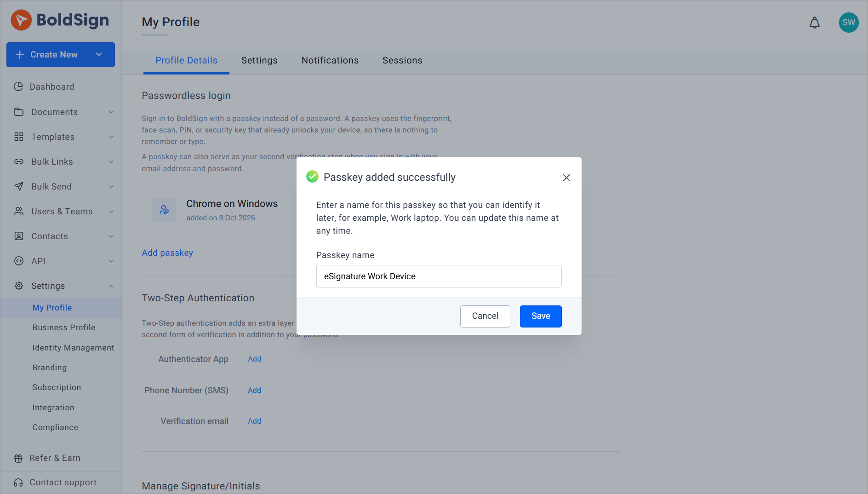
Task: Click the Chrome on Windows passkey icon
Action: (x=164, y=210)
